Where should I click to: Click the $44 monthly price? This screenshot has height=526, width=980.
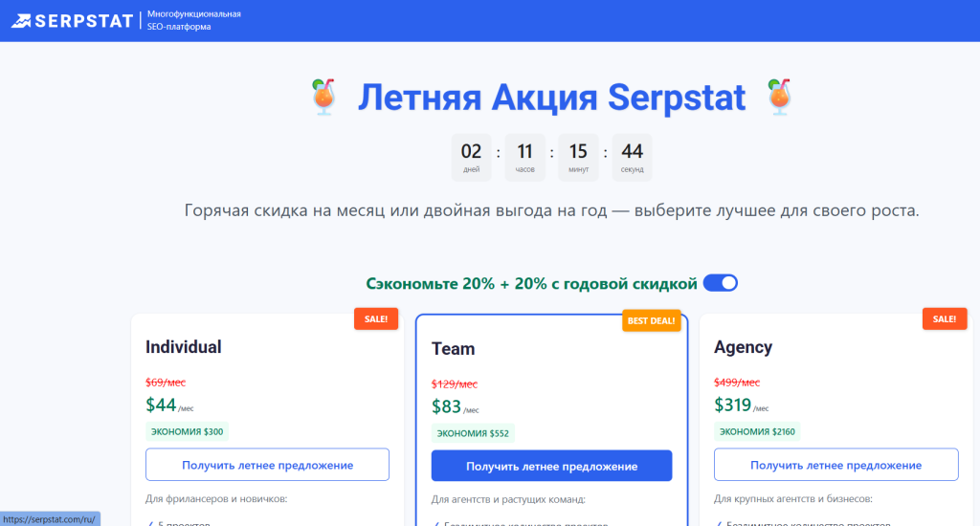161,405
